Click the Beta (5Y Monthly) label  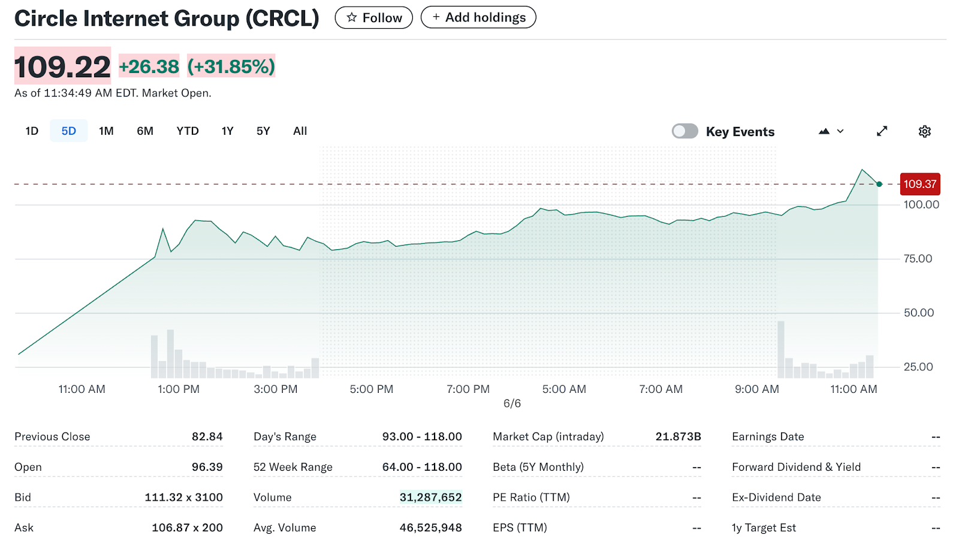538,467
